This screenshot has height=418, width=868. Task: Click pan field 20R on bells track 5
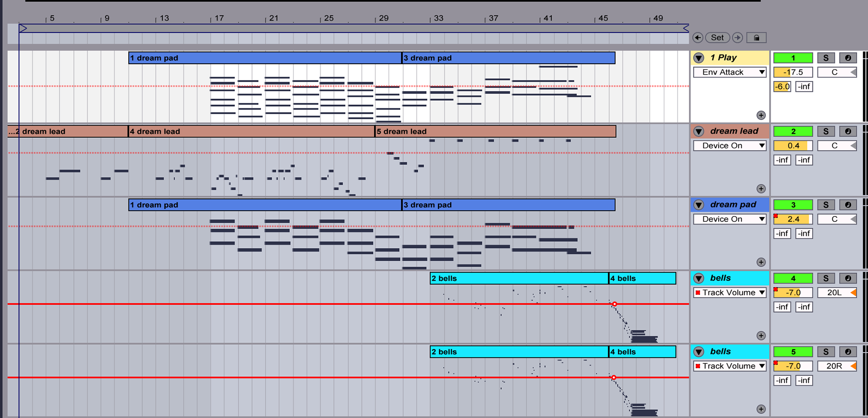click(x=837, y=366)
